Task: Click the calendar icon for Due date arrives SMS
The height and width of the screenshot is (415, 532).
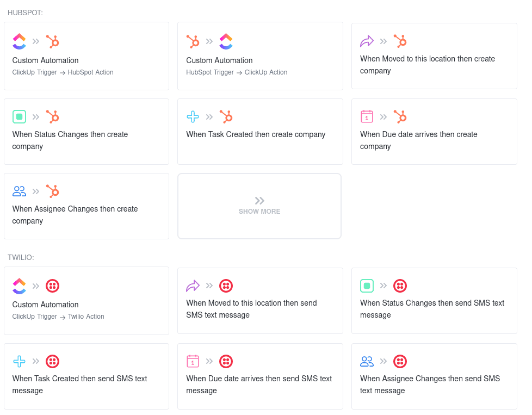Action: pos(193,361)
